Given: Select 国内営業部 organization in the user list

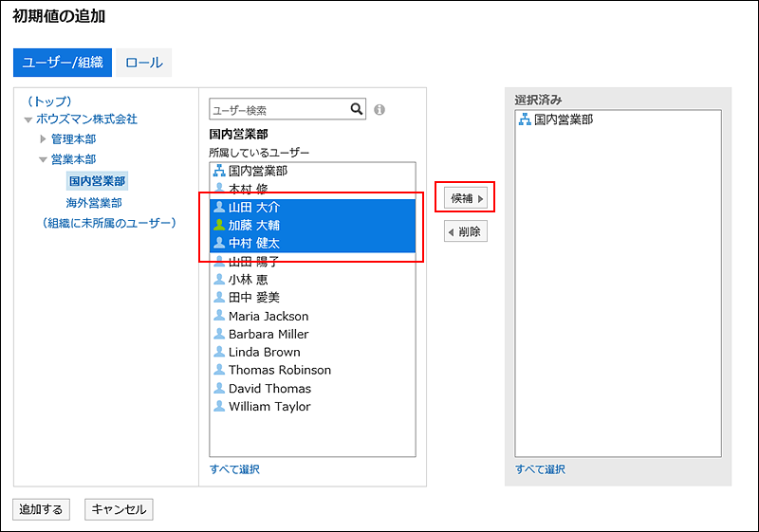Looking at the screenshot, I should (x=257, y=171).
